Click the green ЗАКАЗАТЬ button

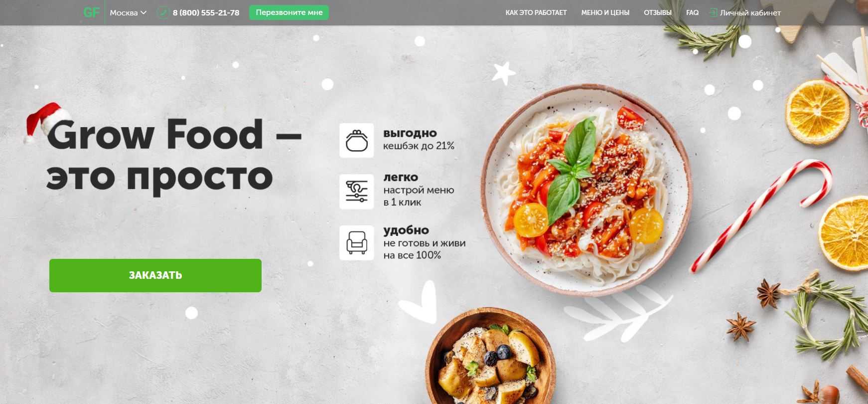pyautogui.click(x=155, y=275)
